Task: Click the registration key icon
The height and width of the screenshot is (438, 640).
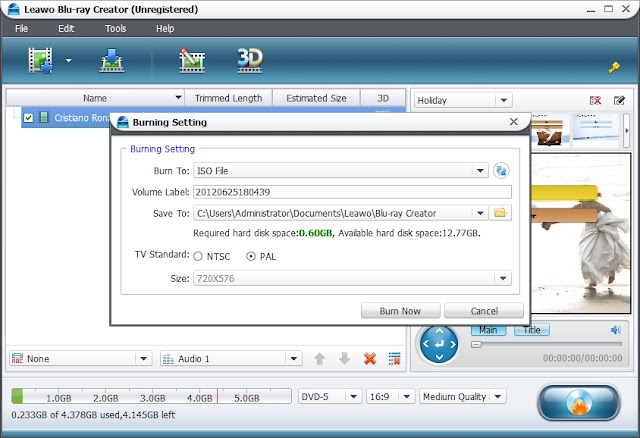Action: click(614, 67)
